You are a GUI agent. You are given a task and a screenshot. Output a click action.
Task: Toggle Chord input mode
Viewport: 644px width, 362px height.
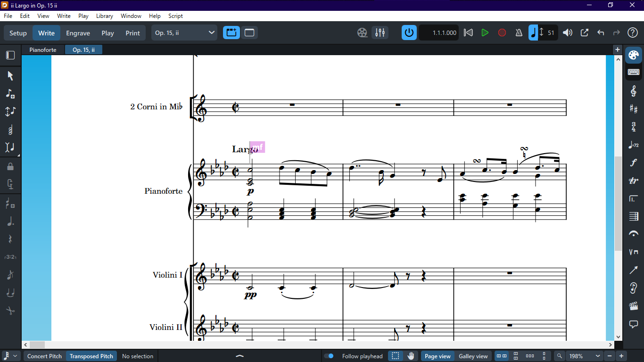pyautogui.click(x=10, y=130)
